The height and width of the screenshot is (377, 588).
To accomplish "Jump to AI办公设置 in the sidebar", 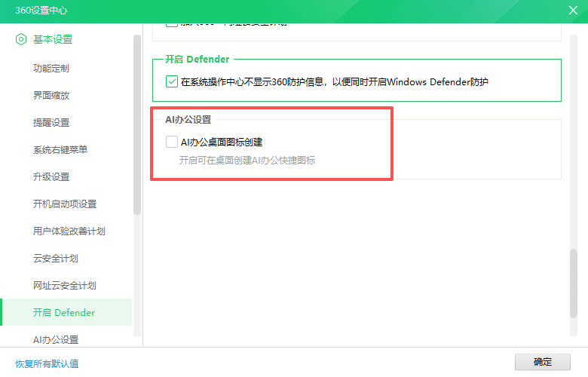I will [x=56, y=339].
